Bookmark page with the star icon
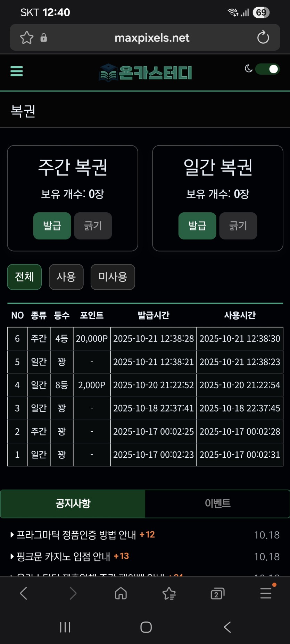Image resolution: width=290 pixels, height=644 pixels. 27,37
